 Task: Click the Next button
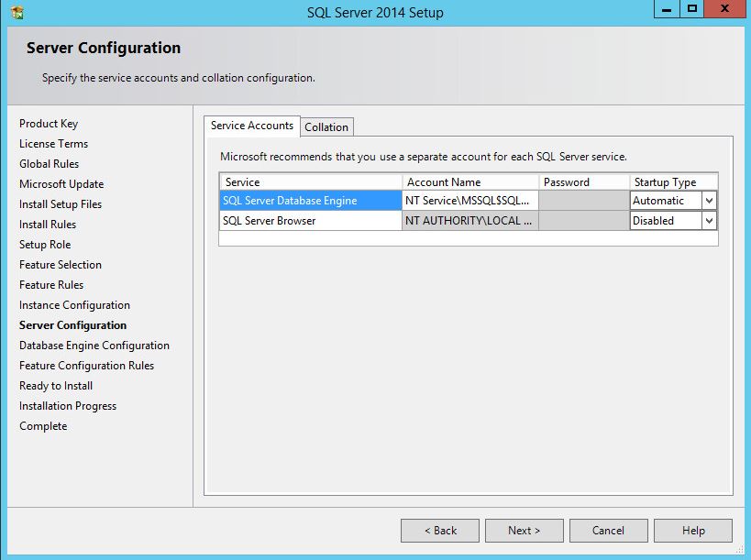[524, 531]
